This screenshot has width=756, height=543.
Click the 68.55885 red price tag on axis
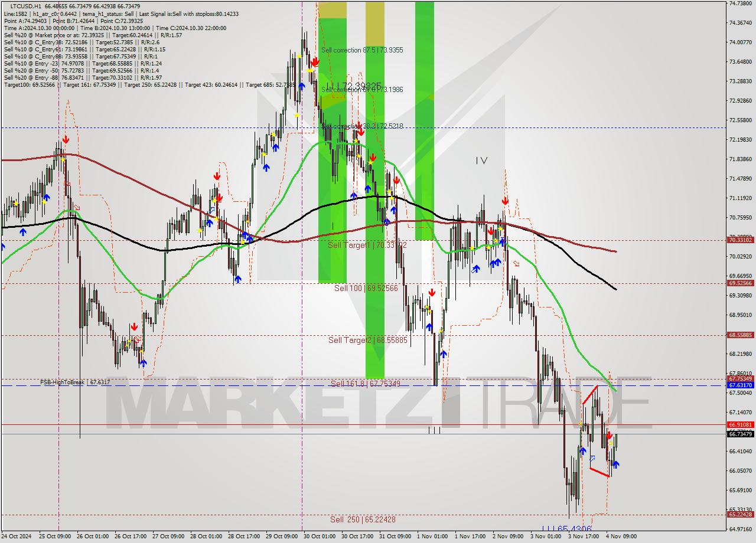click(740, 335)
